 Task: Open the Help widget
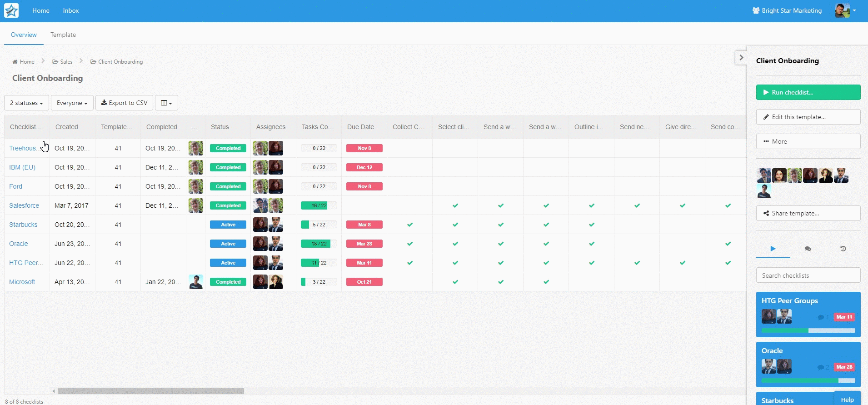point(847,400)
